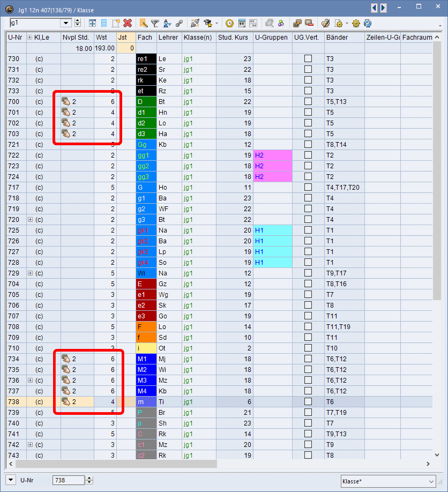448x492 pixels.
Task: Click the Bänder column header
Action: pos(344,38)
